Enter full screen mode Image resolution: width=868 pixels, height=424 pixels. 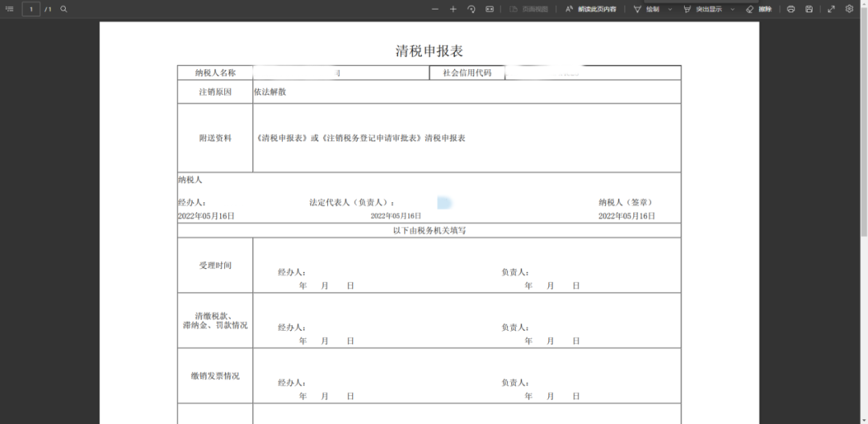pos(831,9)
